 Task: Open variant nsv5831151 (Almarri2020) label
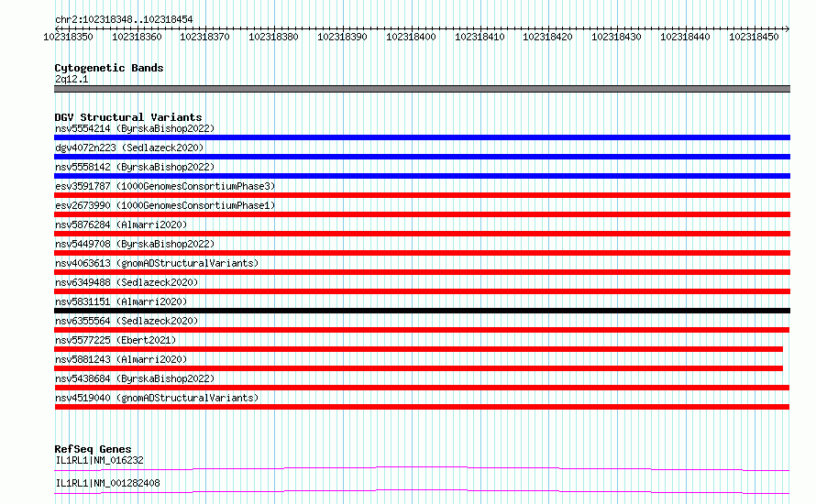(121, 301)
